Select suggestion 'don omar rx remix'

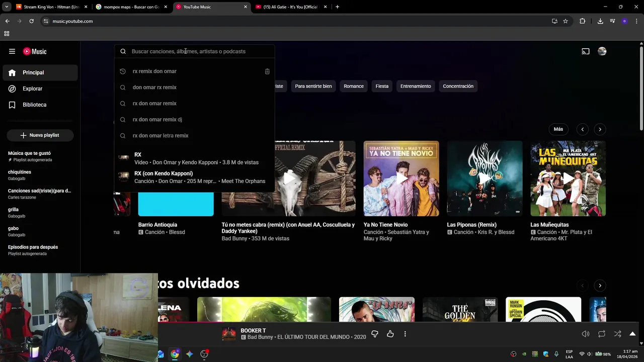click(x=194, y=87)
